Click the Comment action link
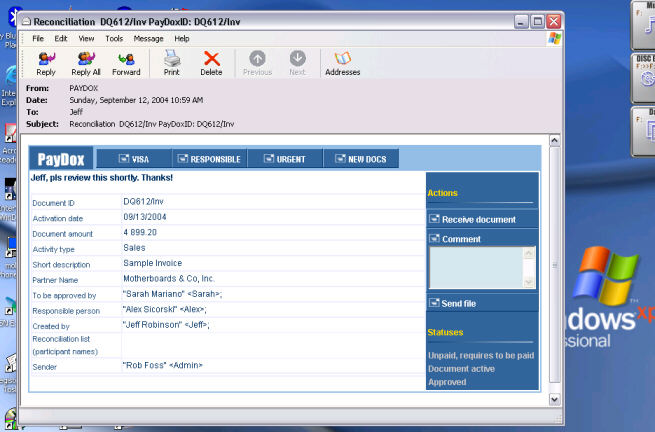The width and height of the screenshot is (655, 432). 461,239
